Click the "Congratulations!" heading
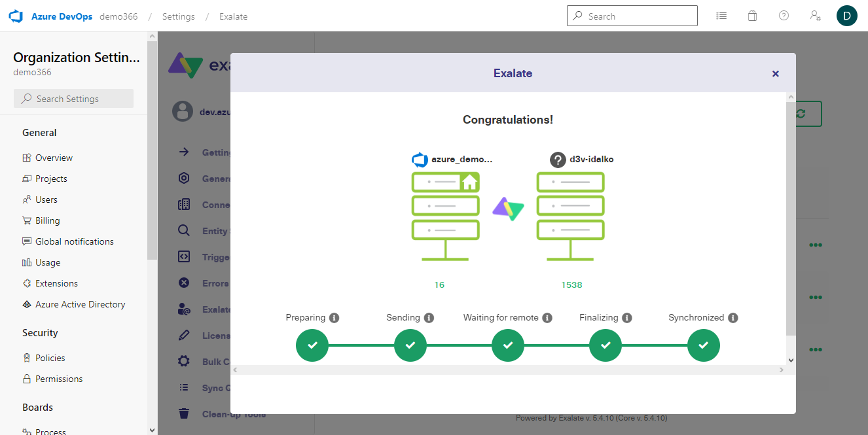The height and width of the screenshot is (435, 868). pyautogui.click(x=508, y=120)
